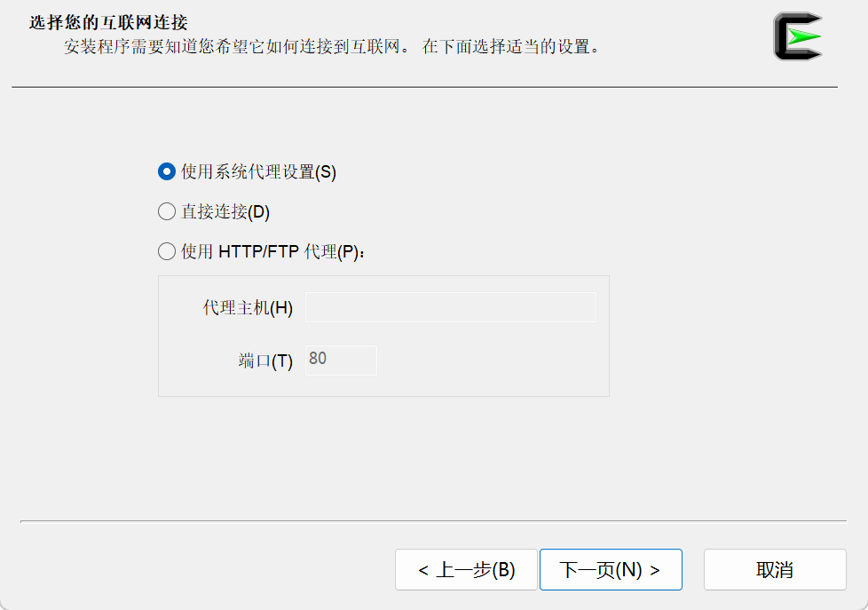Viewport: 868px width, 610px height.
Task: Proceed with 下一页(N) > button
Action: point(611,569)
